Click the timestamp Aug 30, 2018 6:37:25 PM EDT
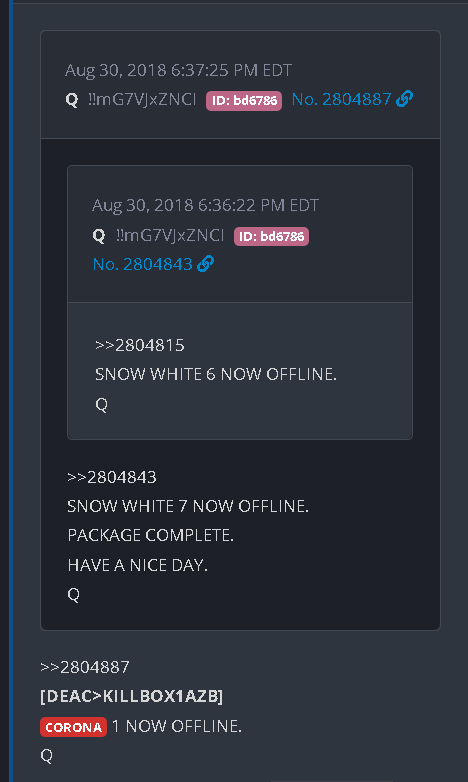 coord(179,70)
